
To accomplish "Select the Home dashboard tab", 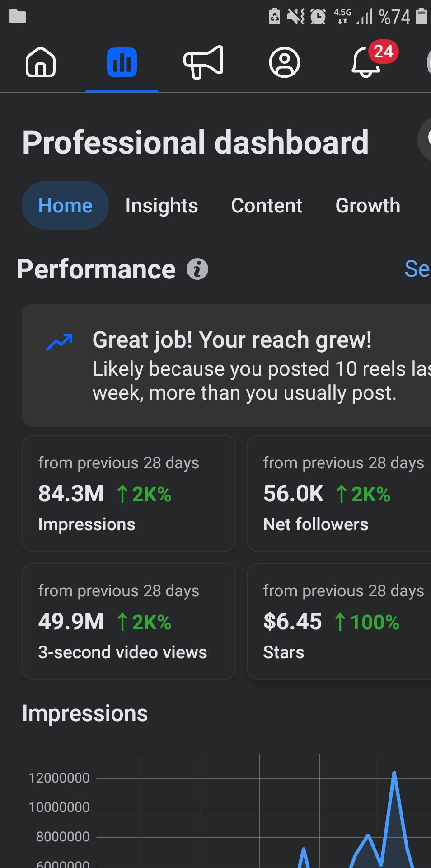I will 66,205.
